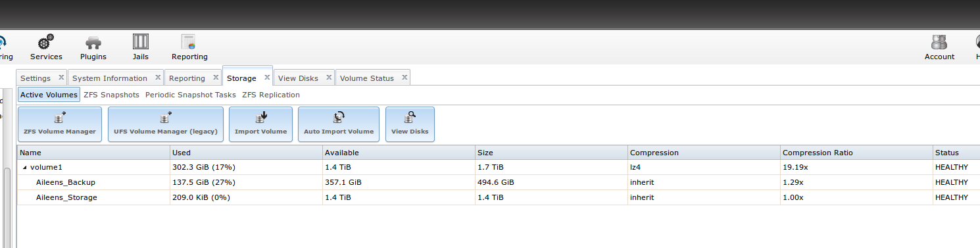Select the Aileens_Storage dataset

(x=66, y=197)
